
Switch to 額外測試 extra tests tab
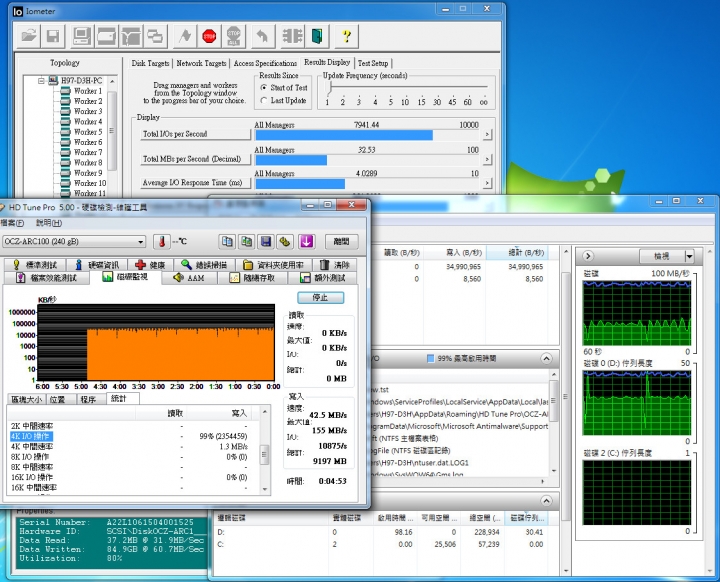coord(323,278)
